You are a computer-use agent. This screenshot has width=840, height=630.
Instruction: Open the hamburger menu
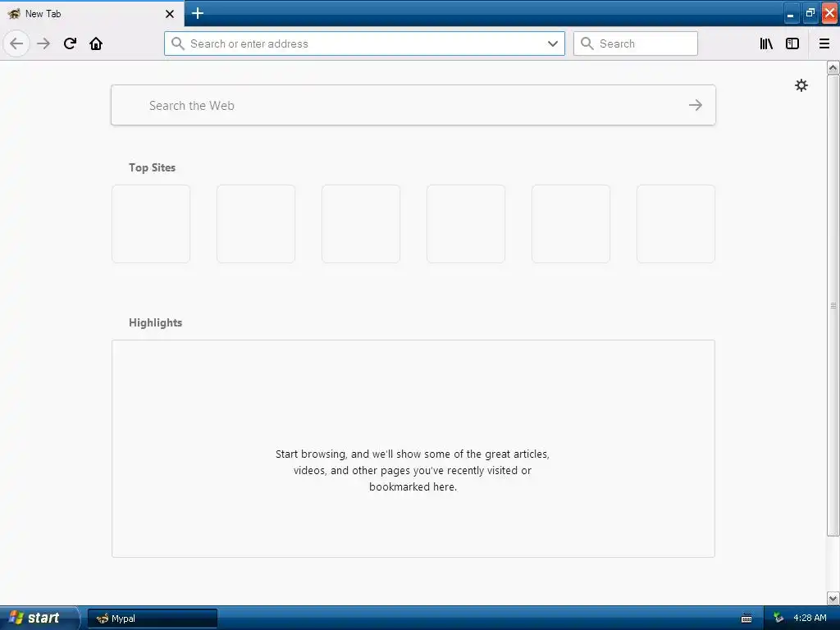(x=824, y=43)
